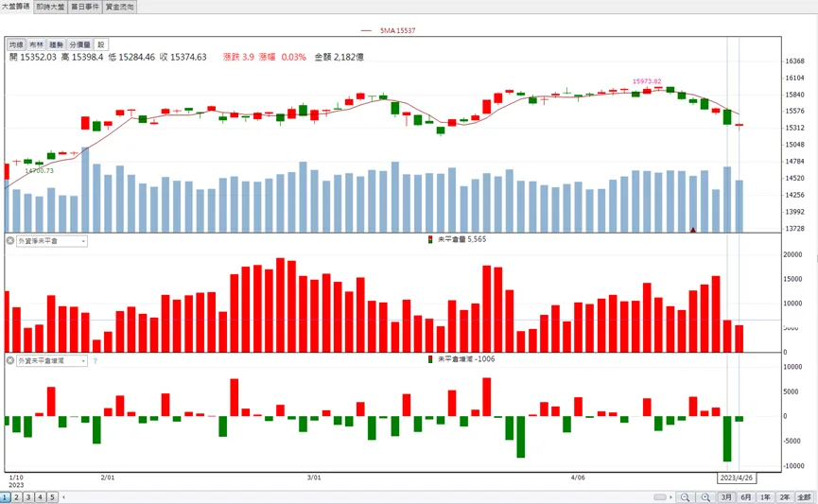Viewport: 818px width, 504px height.
Task: Click the red triangle marker on volume axis
Action: [x=693, y=229]
